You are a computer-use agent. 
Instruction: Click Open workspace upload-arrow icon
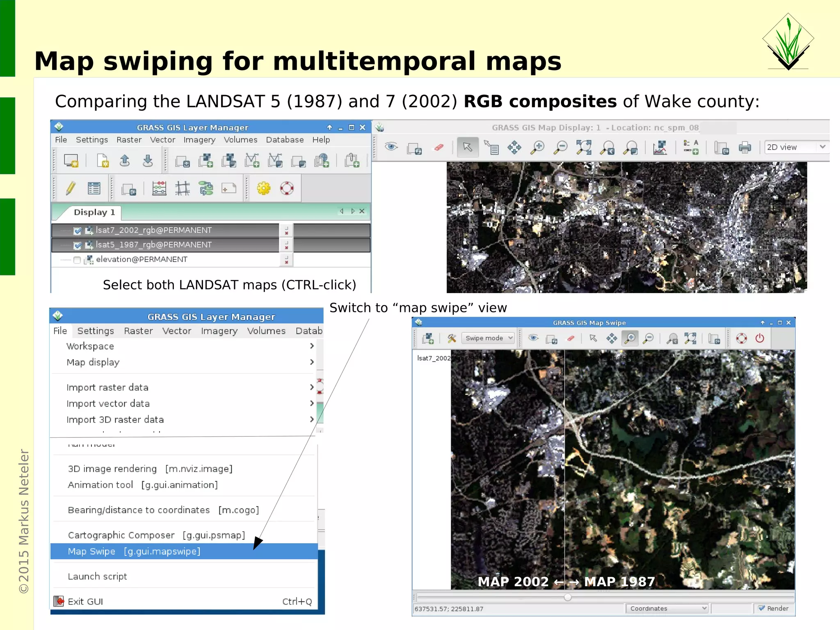(x=125, y=161)
